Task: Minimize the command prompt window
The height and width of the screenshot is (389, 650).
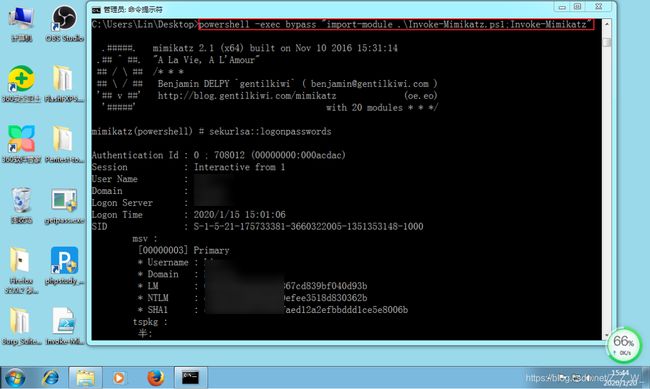Action: point(562,7)
